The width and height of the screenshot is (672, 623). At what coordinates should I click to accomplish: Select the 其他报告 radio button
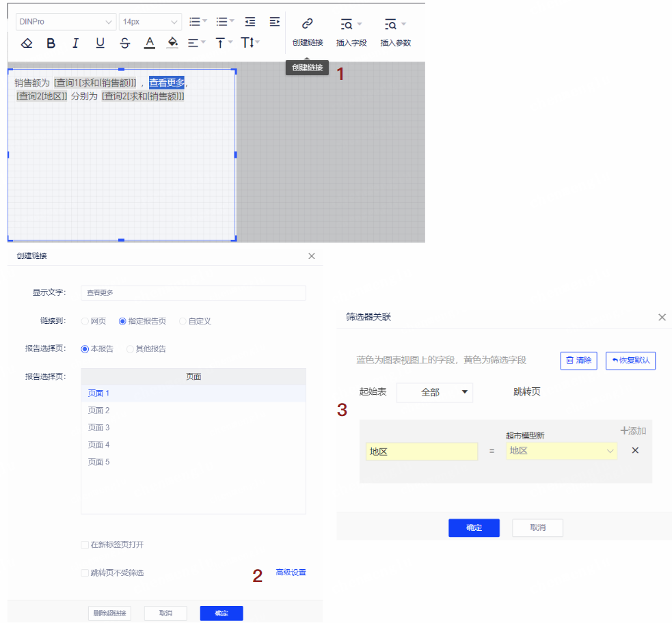pyautogui.click(x=131, y=349)
